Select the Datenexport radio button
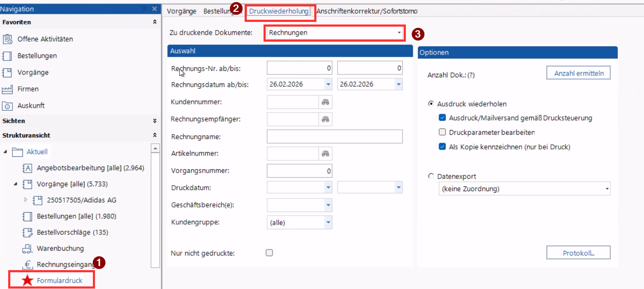The height and width of the screenshot is (289, 644). click(x=431, y=176)
